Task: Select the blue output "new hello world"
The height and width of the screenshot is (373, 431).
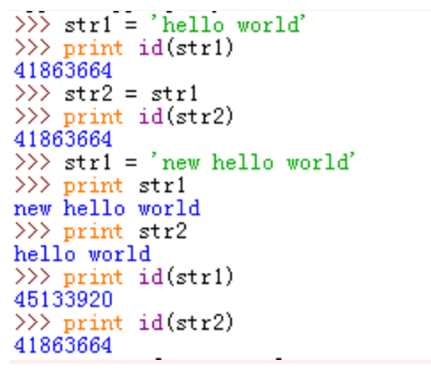Action: point(107,208)
